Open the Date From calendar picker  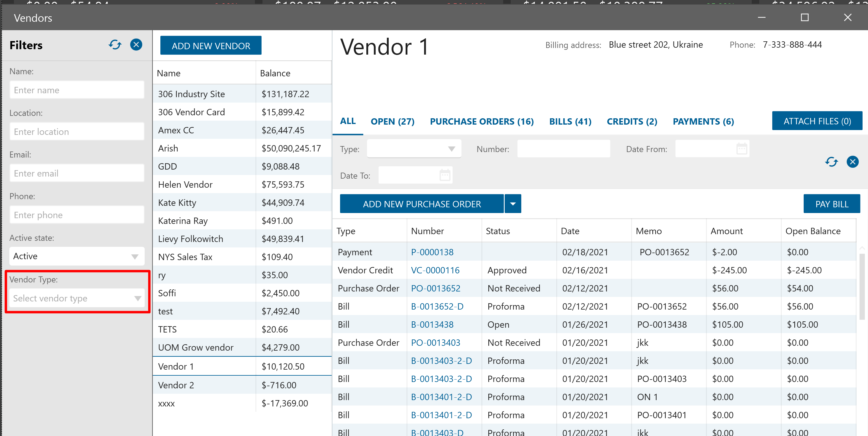[x=742, y=149]
